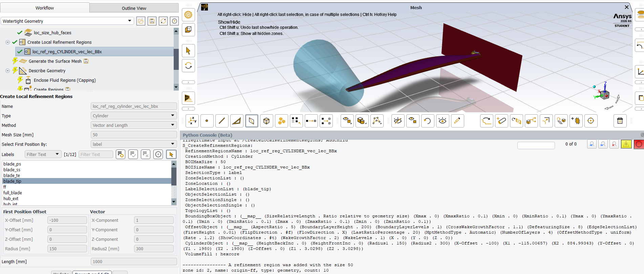The image size is (644, 274).
Task: Click the sphere mesh display icon
Action: coord(189,15)
